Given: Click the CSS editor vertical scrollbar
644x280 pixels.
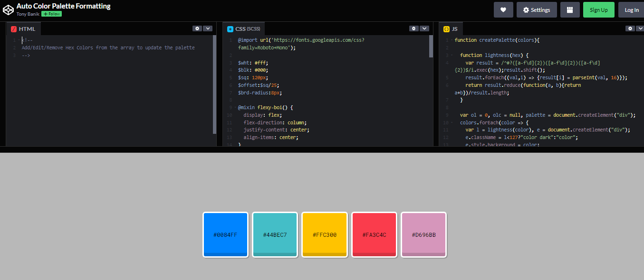Looking at the screenshot, I should point(431,47).
